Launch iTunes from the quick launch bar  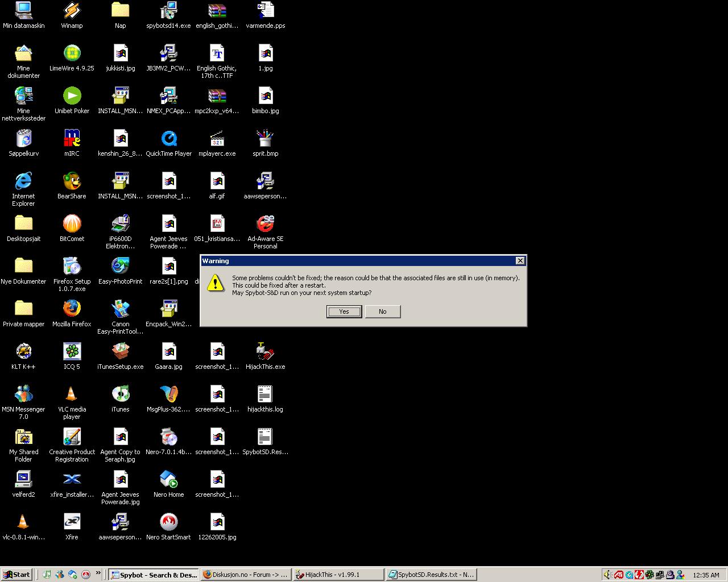pyautogui.click(x=47, y=575)
